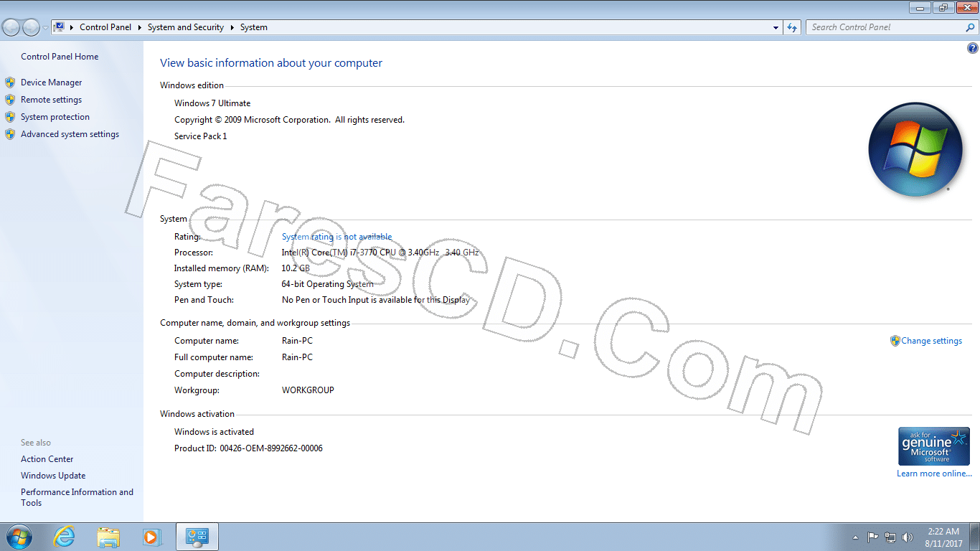
Task: Click the shield icon beside Remote settings
Action: click(10, 100)
